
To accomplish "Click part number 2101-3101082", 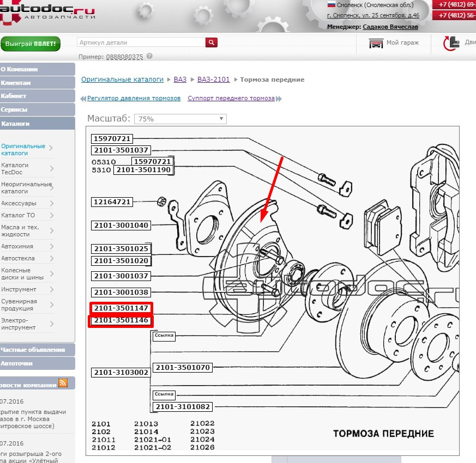I will click(183, 406).
